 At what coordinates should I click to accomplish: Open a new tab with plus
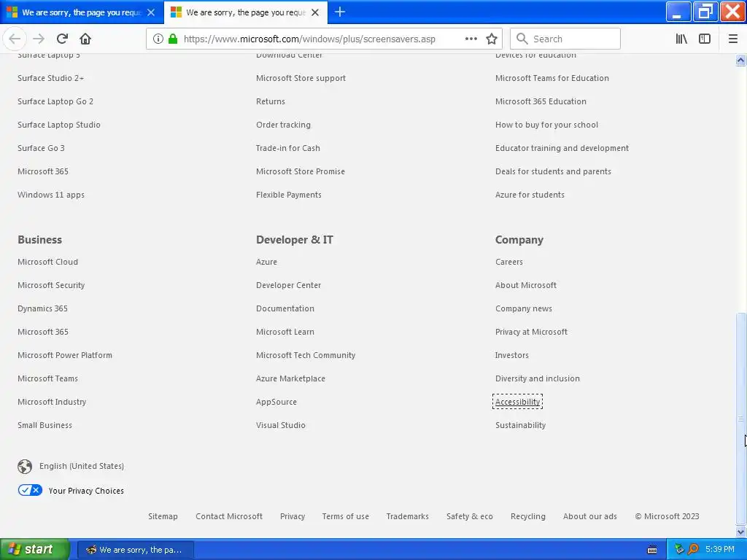click(x=340, y=12)
